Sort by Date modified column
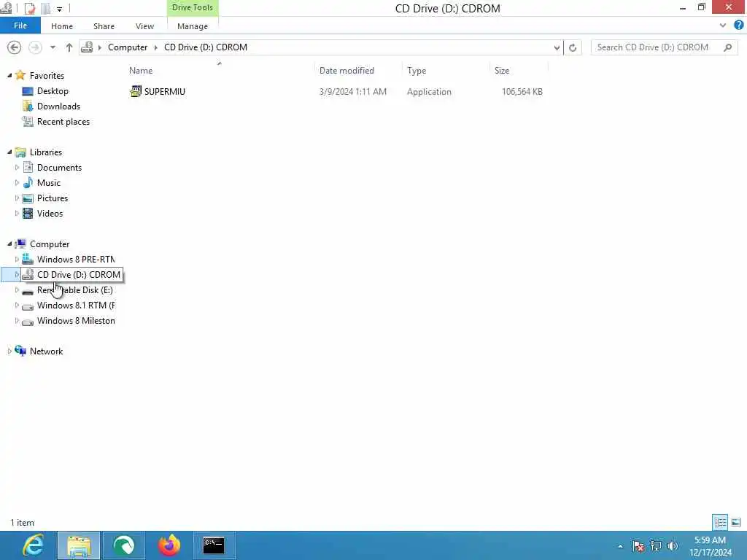This screenshot has width=747, height=560. 347,71
